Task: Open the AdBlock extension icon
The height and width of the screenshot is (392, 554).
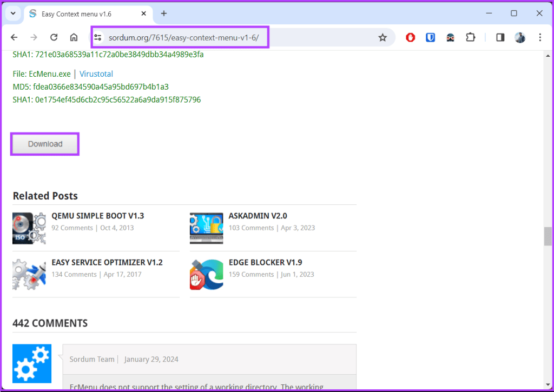Action: tap(410, 37)
